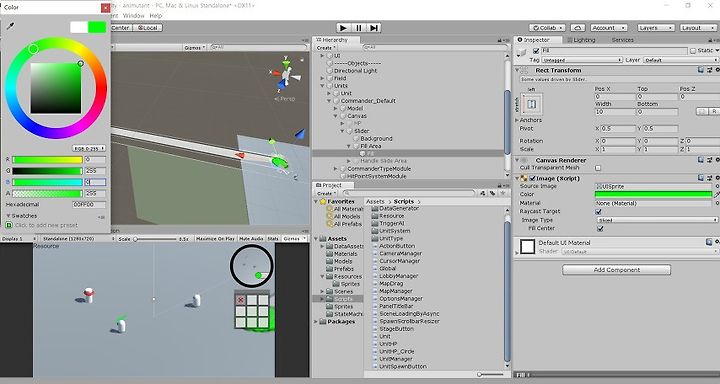Click the R channel slider in Color window

[47, 160]
